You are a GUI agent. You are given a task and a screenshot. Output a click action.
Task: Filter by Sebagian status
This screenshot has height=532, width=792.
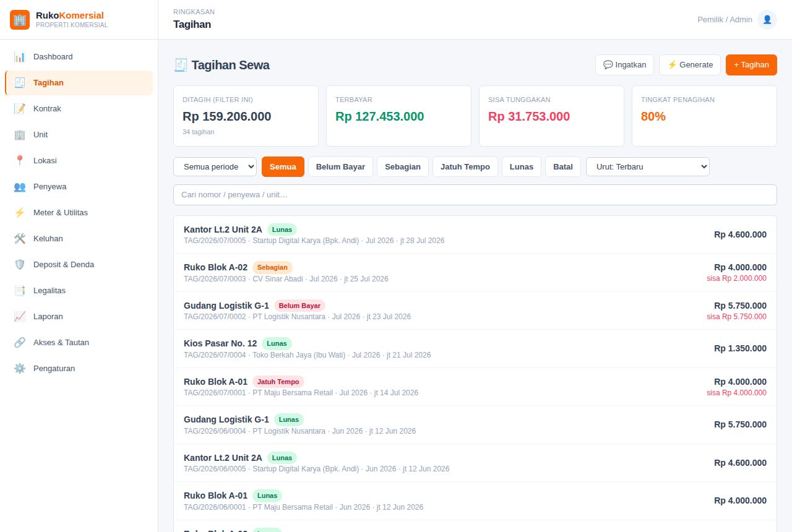point(403,167)
